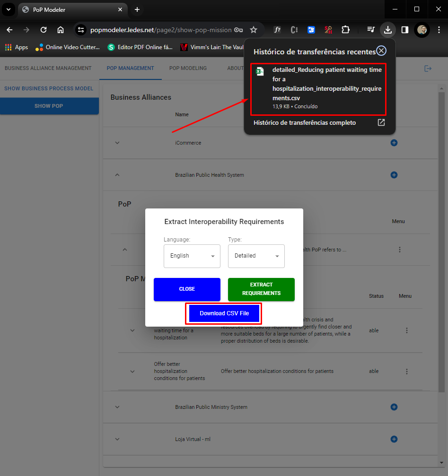Viewport: 448px width, 476px height.
Task: Open a new browser tab
Action: [x=137, y=9]
